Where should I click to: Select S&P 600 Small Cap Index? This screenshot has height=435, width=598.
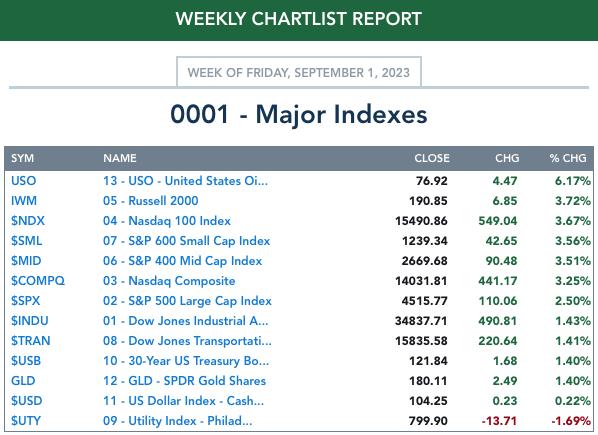(x=186, y=241)
